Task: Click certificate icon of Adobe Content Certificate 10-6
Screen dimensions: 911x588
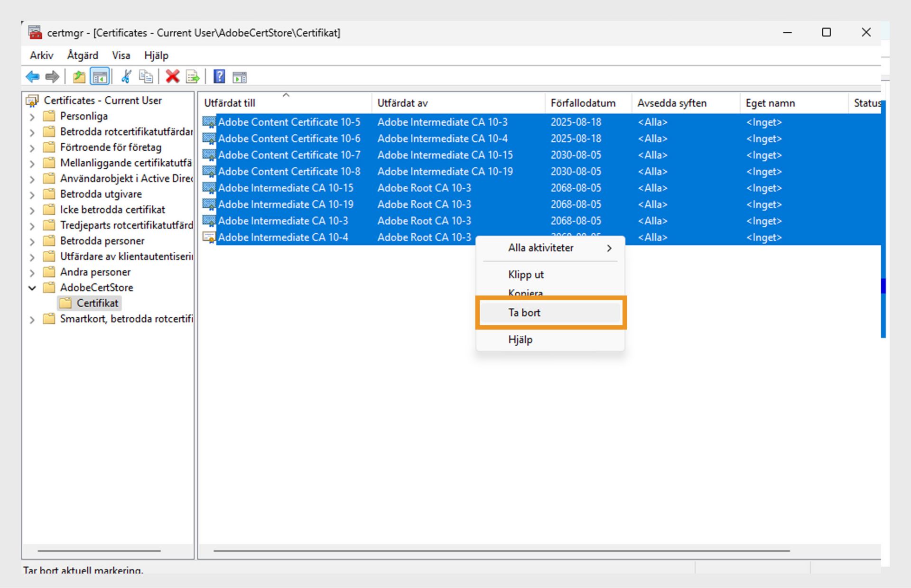Action: 209,138
